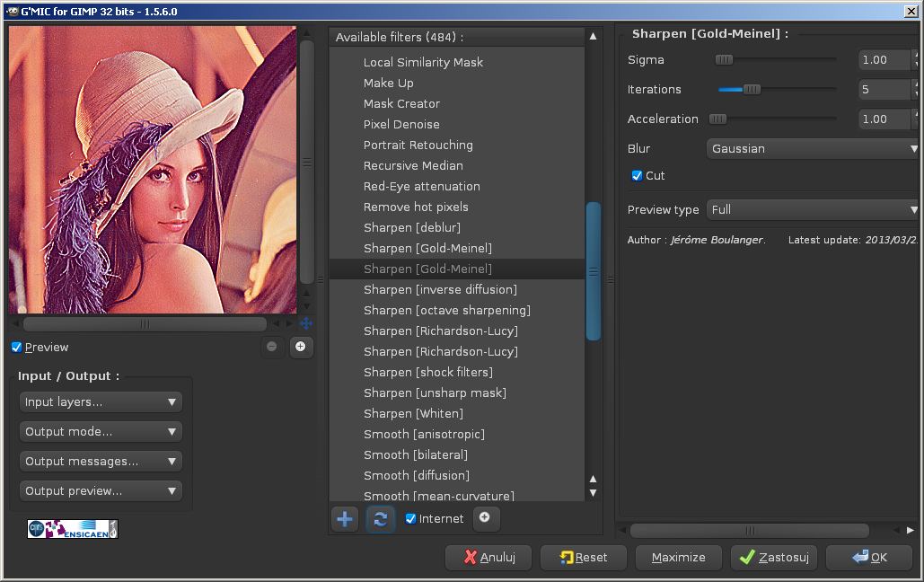Click the Iterations value field 5
This screenshot has height=582, width=924.
[x=884, y=89]
